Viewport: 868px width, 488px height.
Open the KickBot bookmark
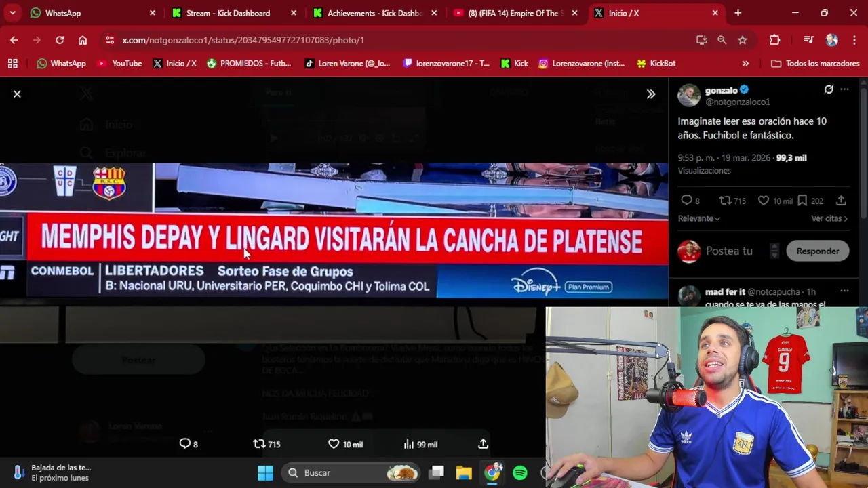point(656,63)
